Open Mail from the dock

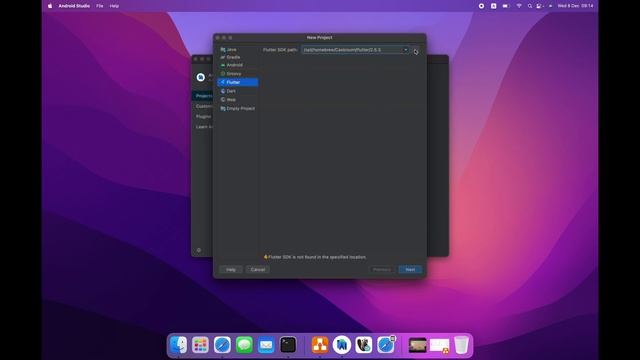tap(266, 345)
